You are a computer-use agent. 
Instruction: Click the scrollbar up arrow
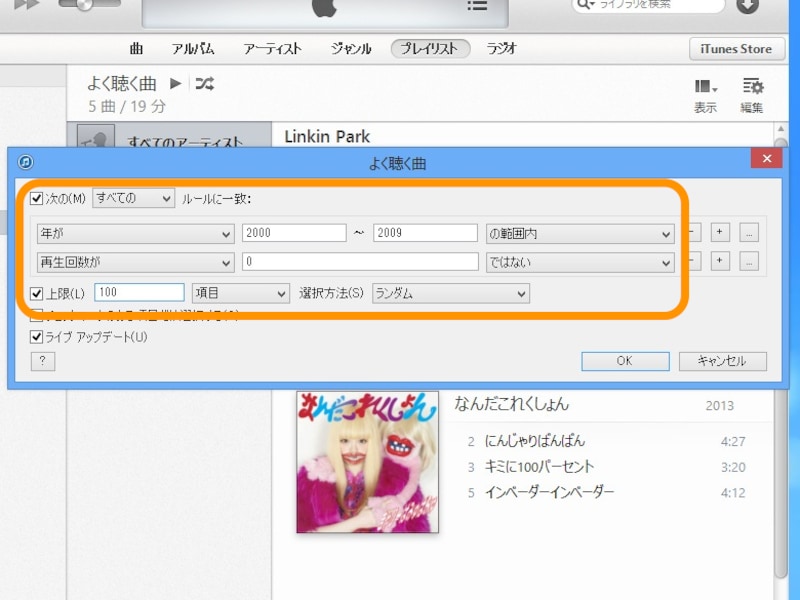click(781, 129)
